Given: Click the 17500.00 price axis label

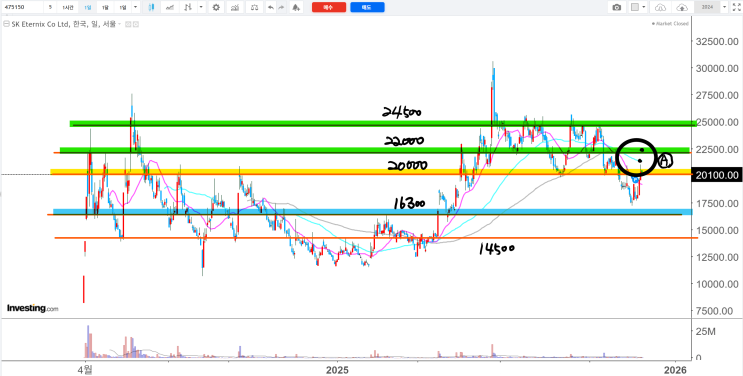Looking at the screenshot, I should click(x=717, y=203).
